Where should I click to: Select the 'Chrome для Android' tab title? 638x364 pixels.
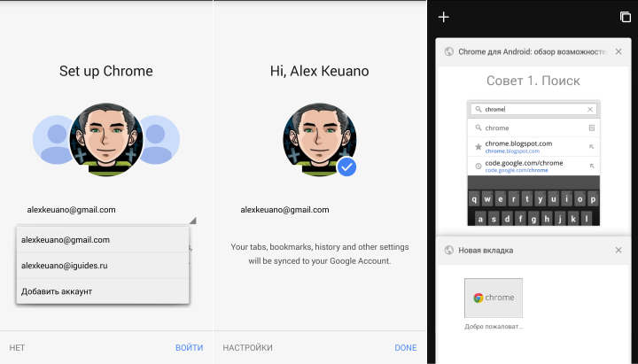[533, 51]
